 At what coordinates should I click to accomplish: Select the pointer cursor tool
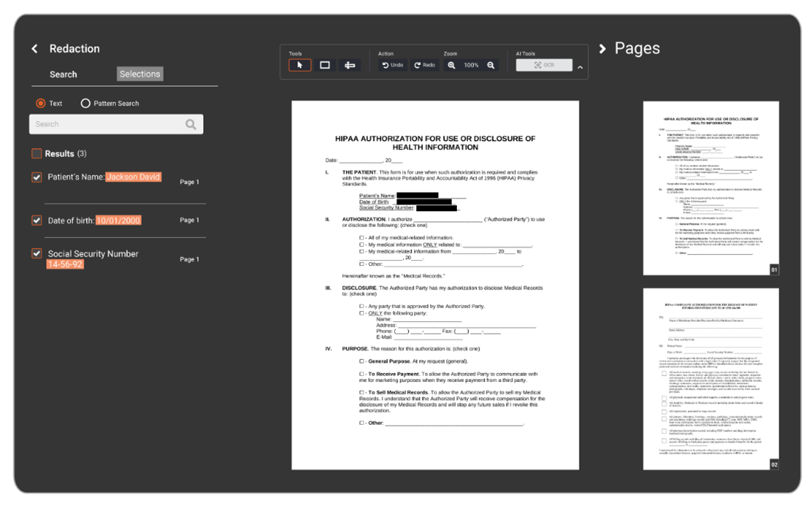tap(300, 65)
